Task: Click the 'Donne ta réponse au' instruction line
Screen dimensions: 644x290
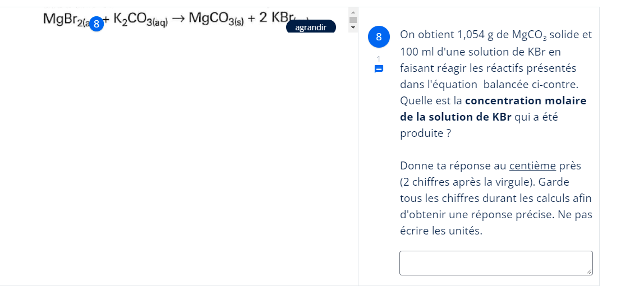Action: 453,166
